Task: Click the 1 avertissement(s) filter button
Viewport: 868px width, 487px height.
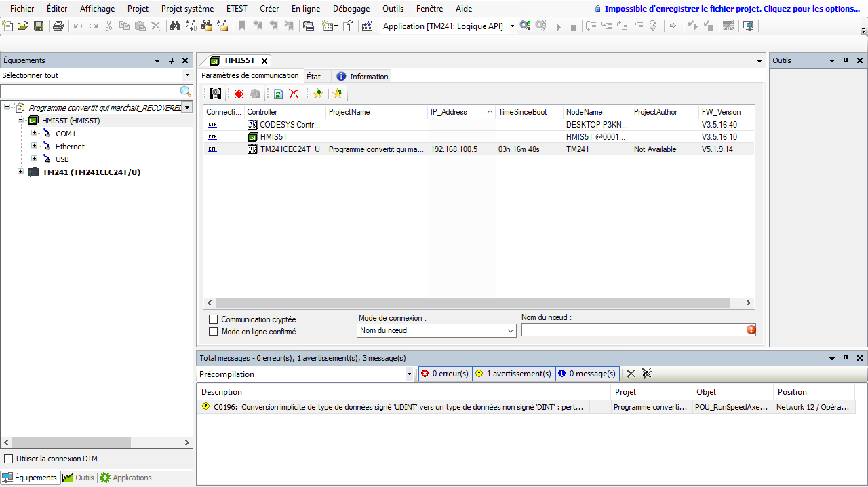Action: (513, 374)
